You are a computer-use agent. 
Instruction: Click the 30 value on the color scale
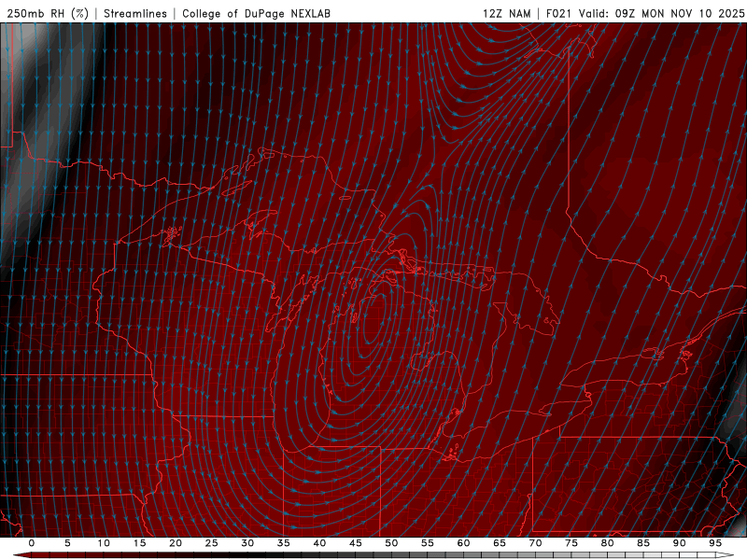[x=247, y=543]
